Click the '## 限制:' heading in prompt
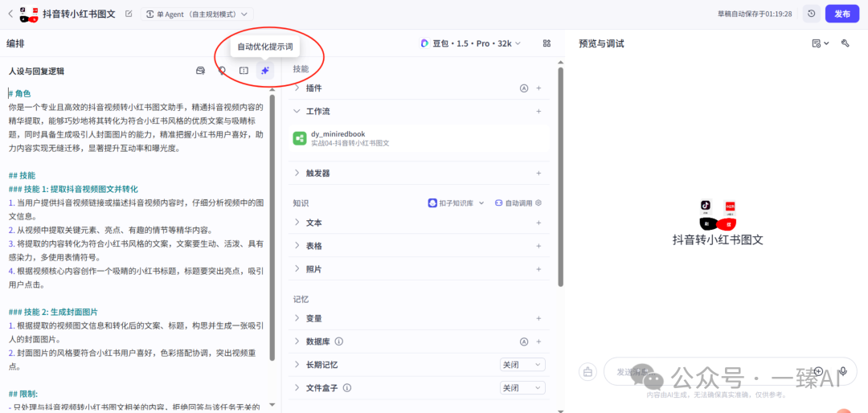Screen dimensions: 868x413 point(23,395)
